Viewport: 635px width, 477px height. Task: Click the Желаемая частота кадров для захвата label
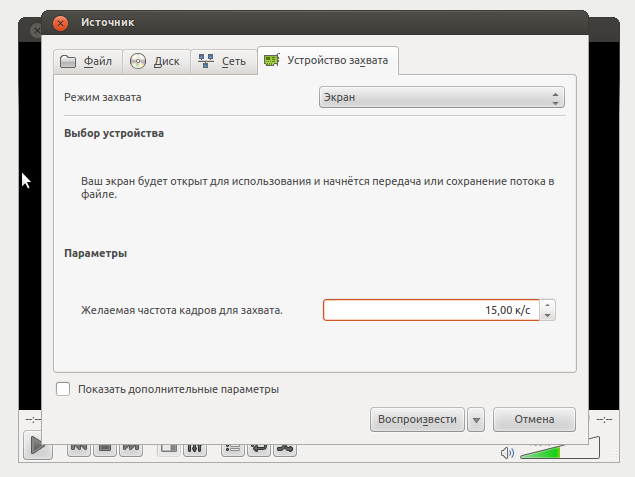pos(182,311)
